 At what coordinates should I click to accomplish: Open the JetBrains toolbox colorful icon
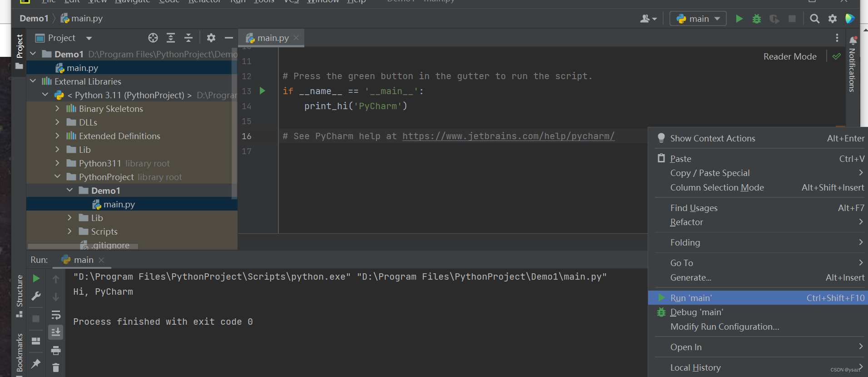pyautogui.click(x=850, y=19)
